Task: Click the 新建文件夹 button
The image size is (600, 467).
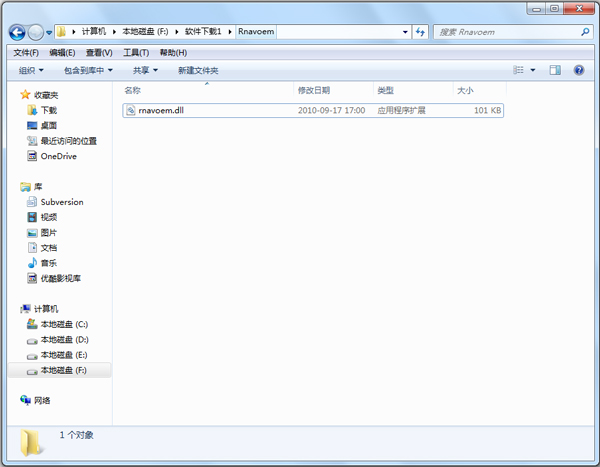Action: [x=198, y=70]
